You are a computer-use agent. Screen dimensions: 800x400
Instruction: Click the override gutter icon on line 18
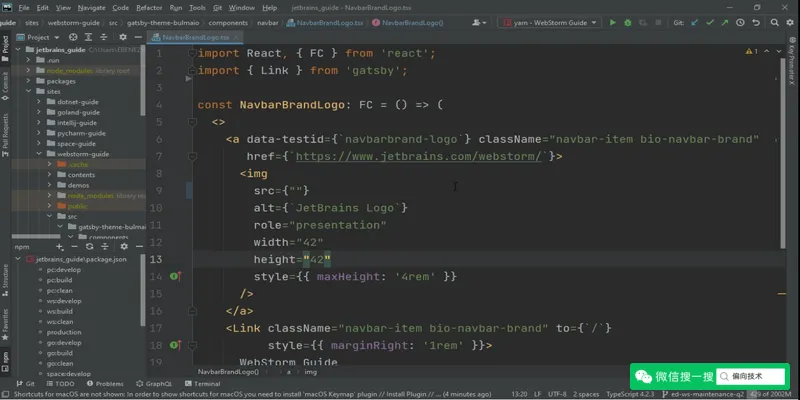pyautogui.click(x=176, y=345)
